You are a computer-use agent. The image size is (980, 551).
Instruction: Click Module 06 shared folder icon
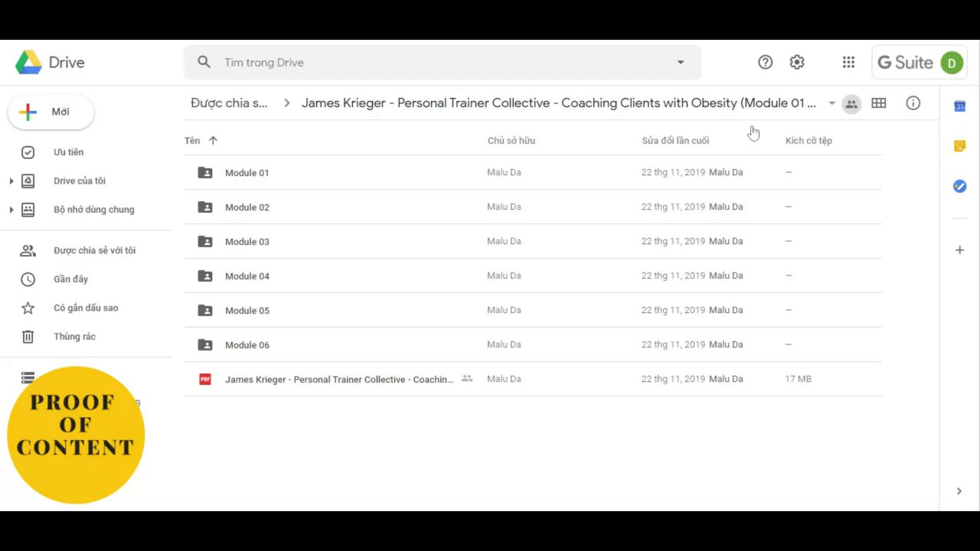(205, 344)
